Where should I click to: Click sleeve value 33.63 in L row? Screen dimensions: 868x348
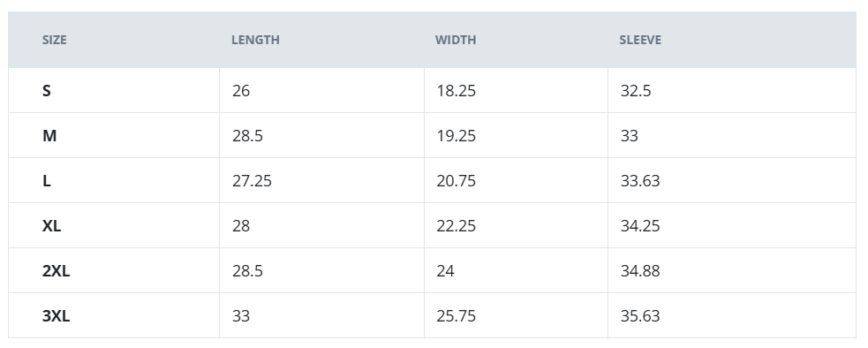pyautogui.click(x=640, y=181)
